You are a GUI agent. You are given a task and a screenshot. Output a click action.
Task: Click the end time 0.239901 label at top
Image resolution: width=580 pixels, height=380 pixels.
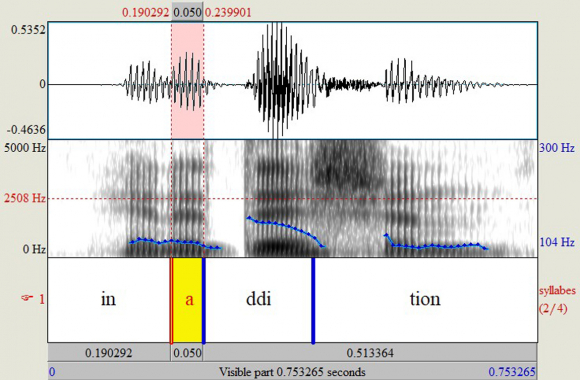point(228,13)
